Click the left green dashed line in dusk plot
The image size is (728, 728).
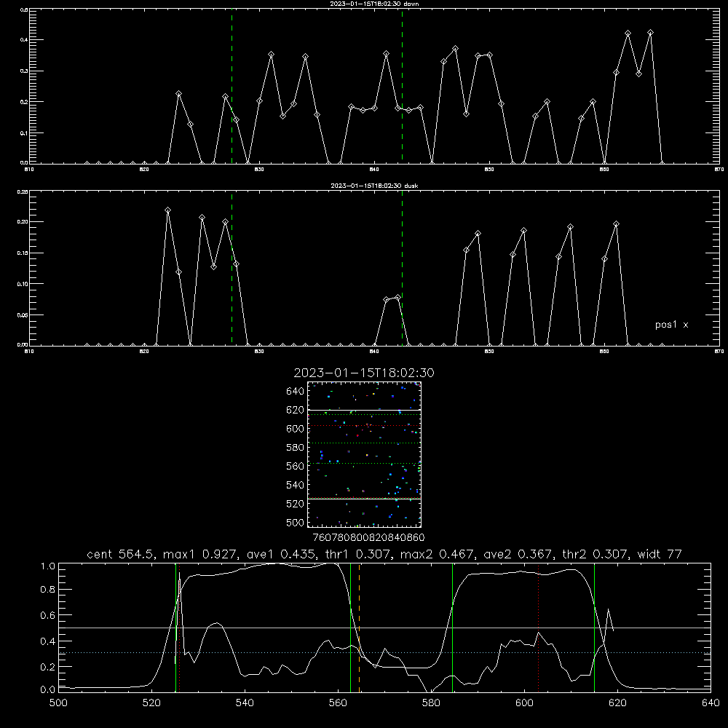(x=232, y=269)
